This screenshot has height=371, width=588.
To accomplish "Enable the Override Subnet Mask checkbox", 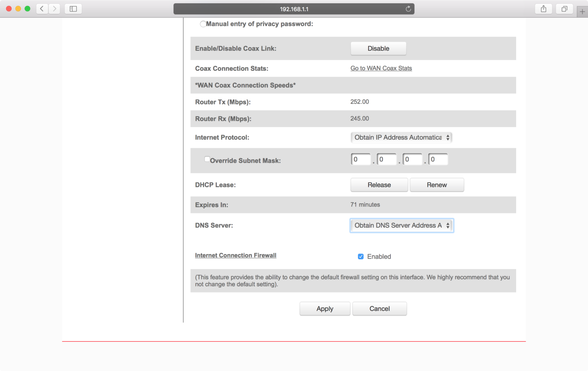I will point(207,159).
